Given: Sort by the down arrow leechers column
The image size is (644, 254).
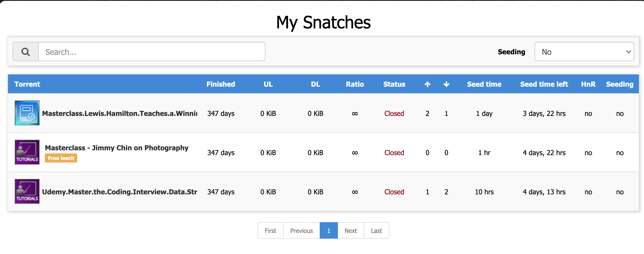Looking at the screenshot, I should [446, 84].
